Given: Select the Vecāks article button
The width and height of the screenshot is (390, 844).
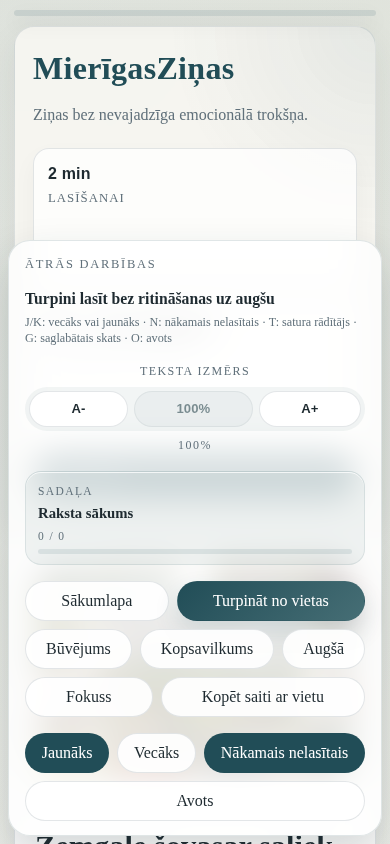Looking at the screenshot, I should point(157,753).
